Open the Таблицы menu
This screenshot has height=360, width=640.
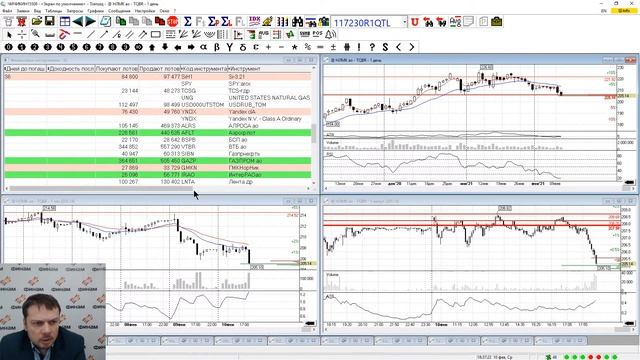[54, 11]
